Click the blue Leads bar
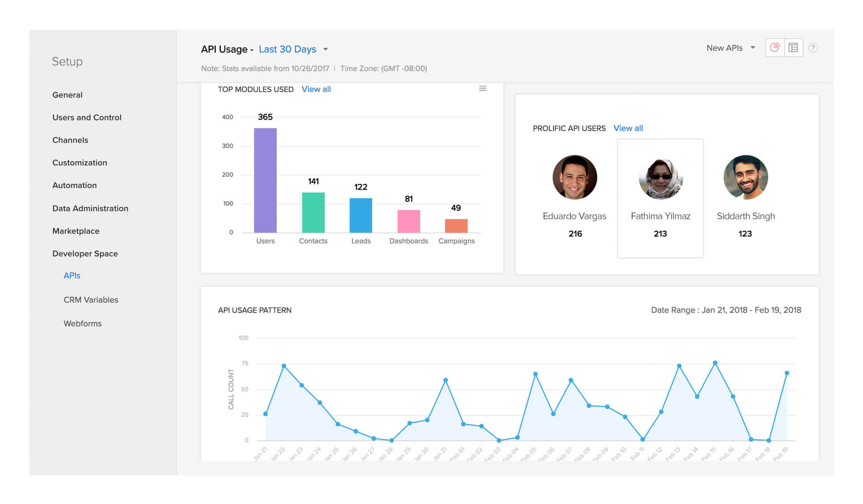The width and height of the screenshot is (863, 504). 361,215
